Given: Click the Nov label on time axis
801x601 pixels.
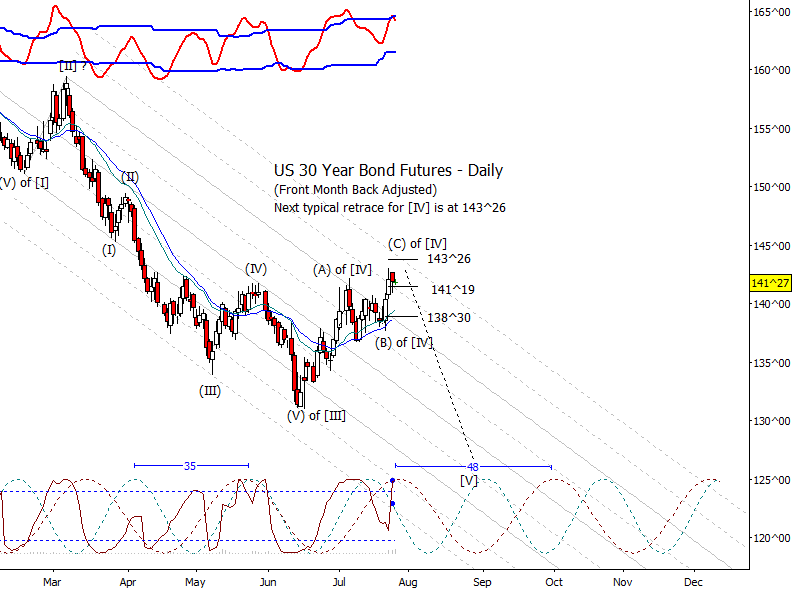Looking at the screenshot, I should coord(622,582).
